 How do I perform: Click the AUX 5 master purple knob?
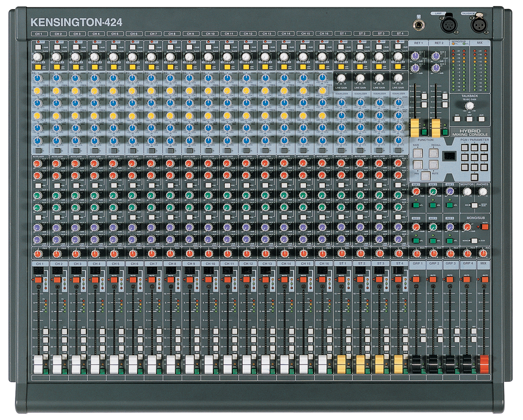[x=450, y=191]
